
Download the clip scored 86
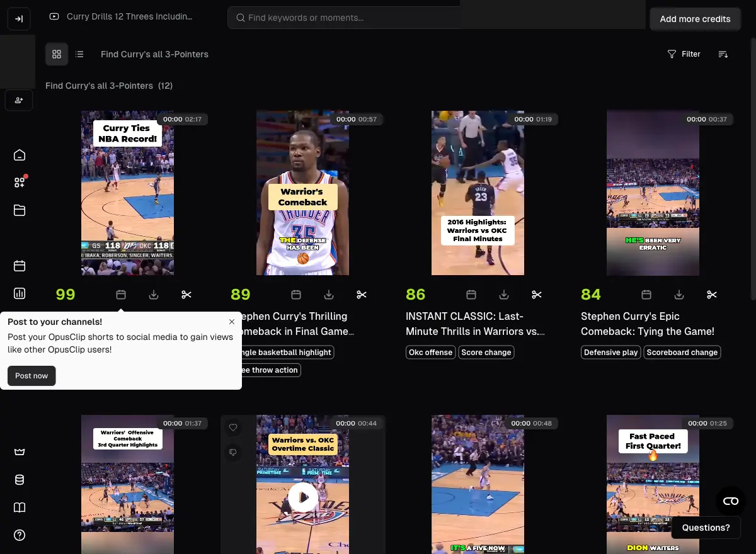pos(504,295)
